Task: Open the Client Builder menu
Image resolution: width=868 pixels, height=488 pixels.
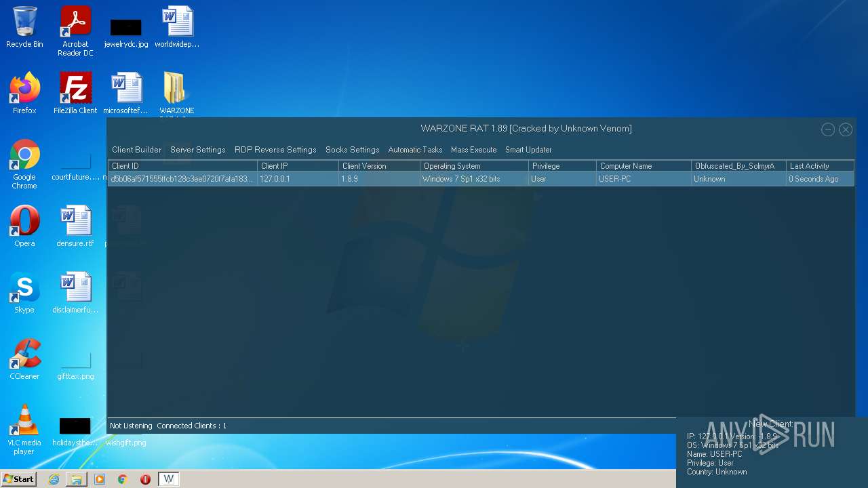Action: [136, 150]
